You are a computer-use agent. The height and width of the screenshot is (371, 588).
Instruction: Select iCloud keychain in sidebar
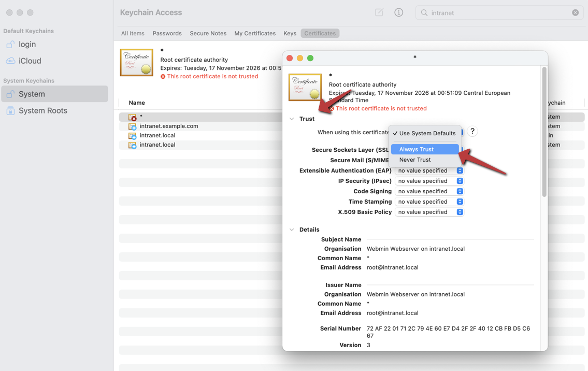click(55, 61)
